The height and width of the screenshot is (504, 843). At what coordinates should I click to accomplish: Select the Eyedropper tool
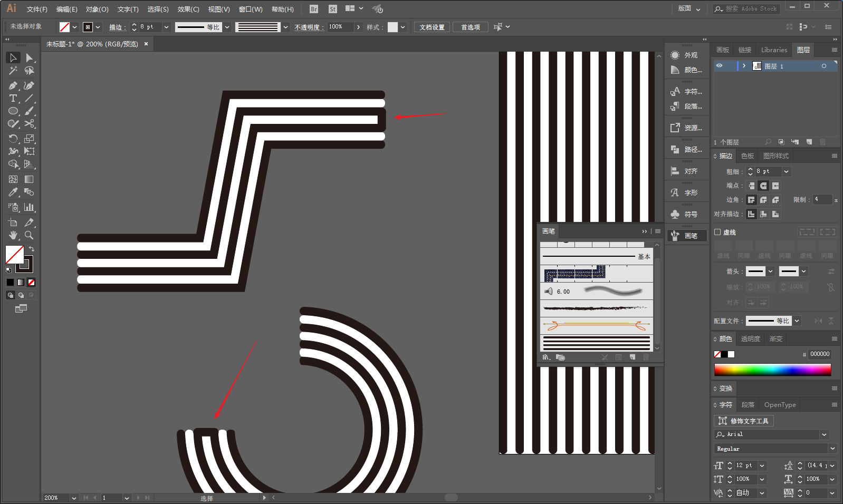click(13, 192)
